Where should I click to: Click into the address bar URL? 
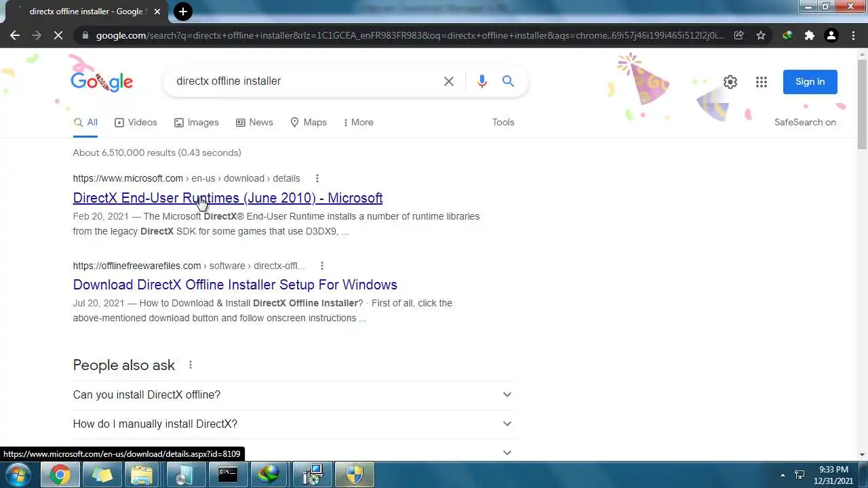point(410,35)
